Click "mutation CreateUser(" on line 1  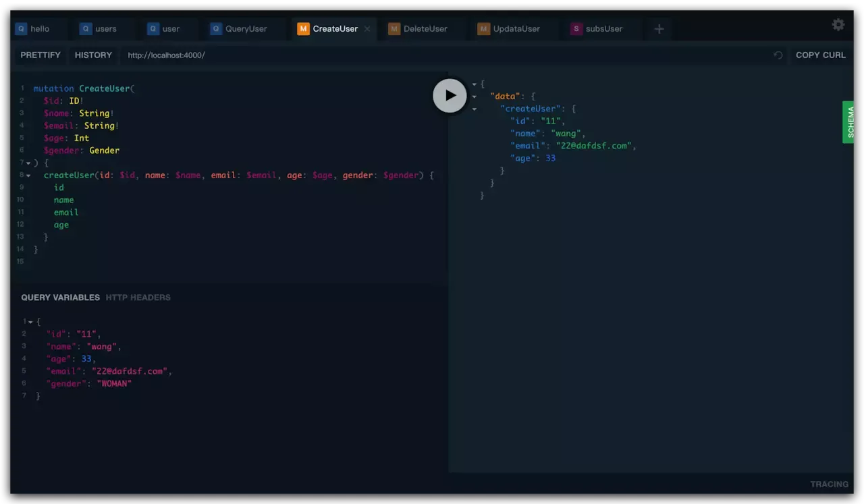[x=84, y=88]
